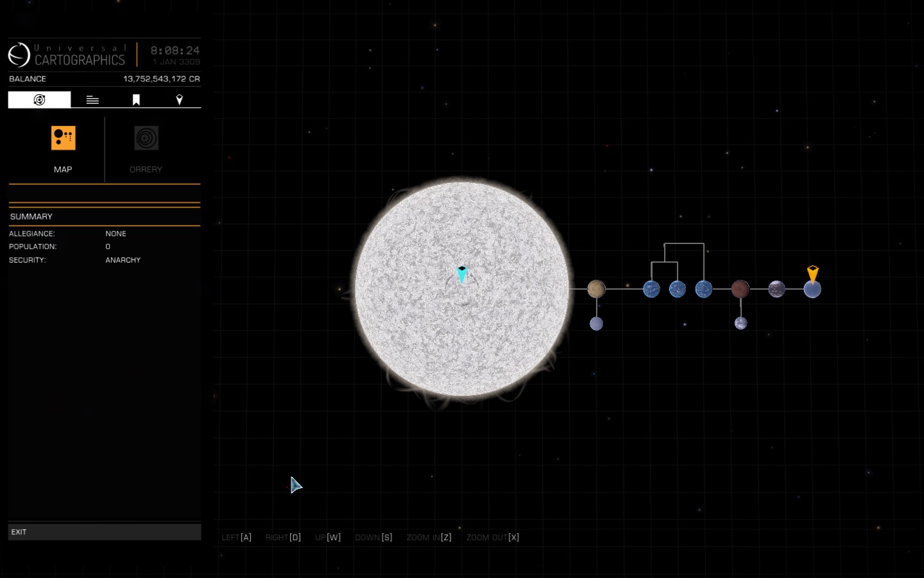Open the bookmarks tab

click(136, 100)
